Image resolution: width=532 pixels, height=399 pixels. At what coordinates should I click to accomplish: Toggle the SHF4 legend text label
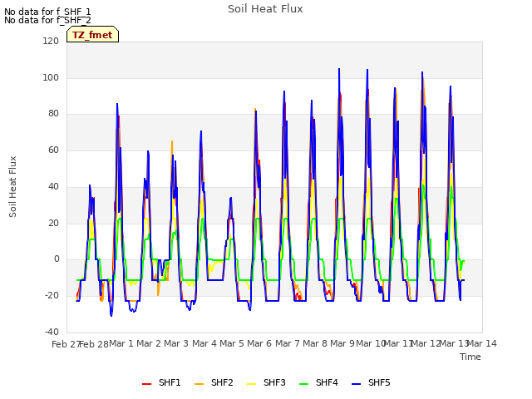pyautogui.click(x=327, y=382)
